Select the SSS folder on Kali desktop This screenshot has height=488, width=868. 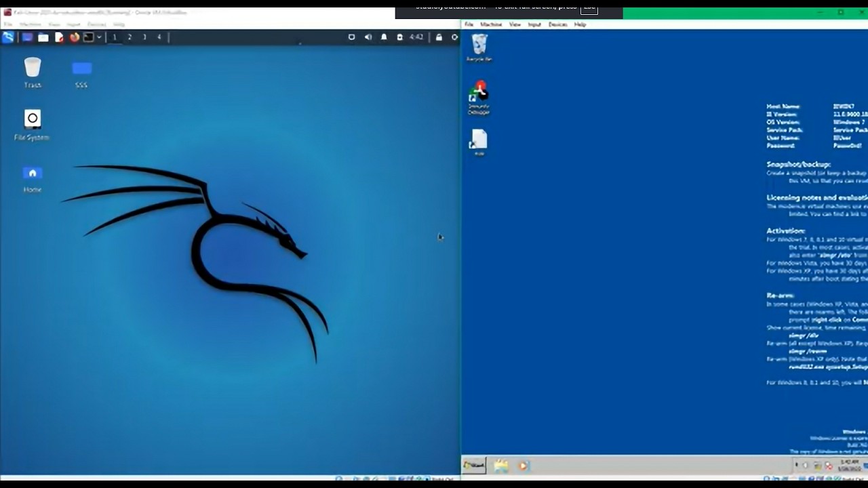pos(81,75)
